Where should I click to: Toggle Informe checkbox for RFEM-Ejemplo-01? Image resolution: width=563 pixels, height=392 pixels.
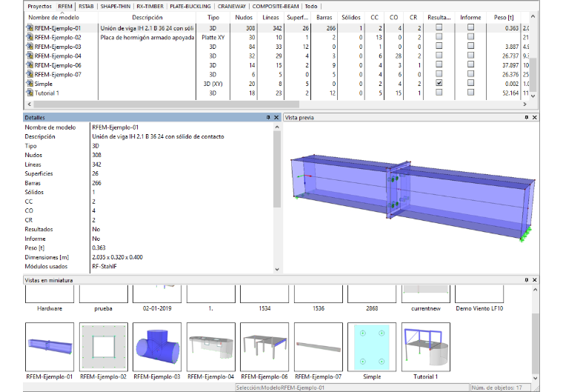coord(470,27)
